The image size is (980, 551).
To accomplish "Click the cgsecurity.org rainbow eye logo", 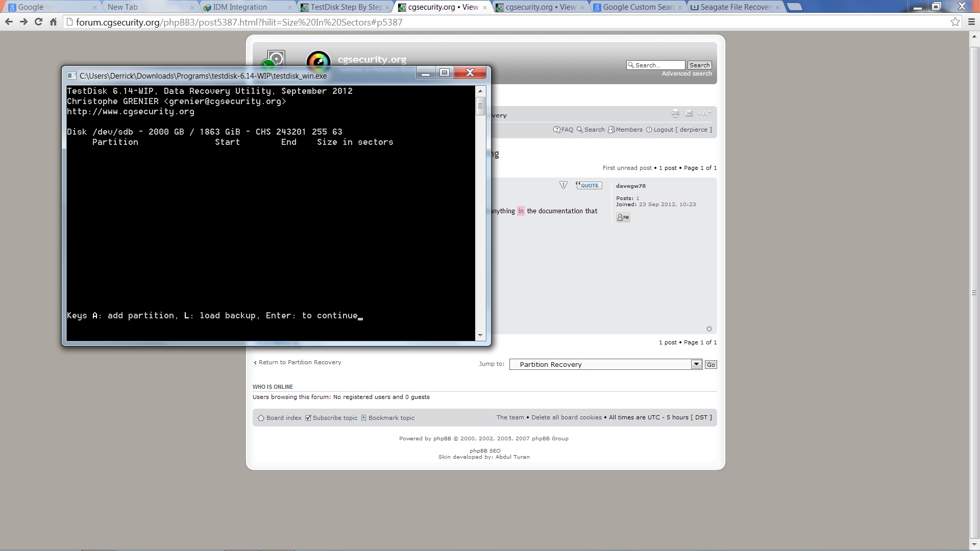I will coord(318,61).
